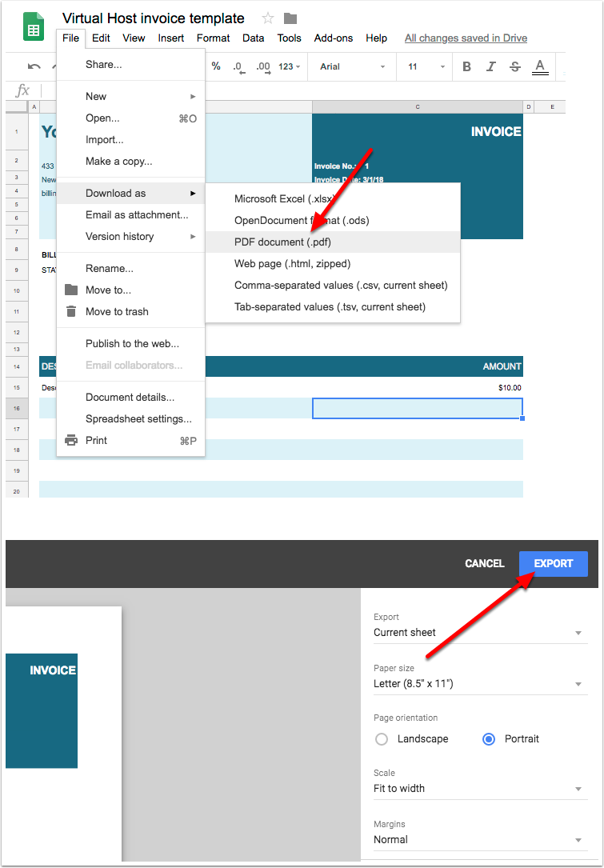Click the document title text
The height and width of the screenshot is (868, 604).
point(154,18)
